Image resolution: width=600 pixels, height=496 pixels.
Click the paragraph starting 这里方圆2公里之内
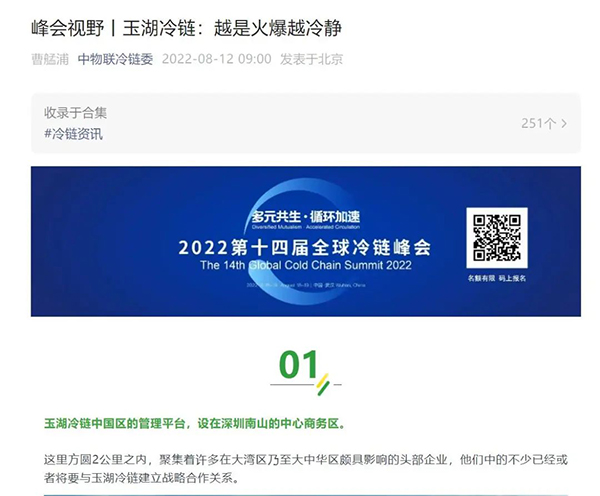[x=306, y=468]
